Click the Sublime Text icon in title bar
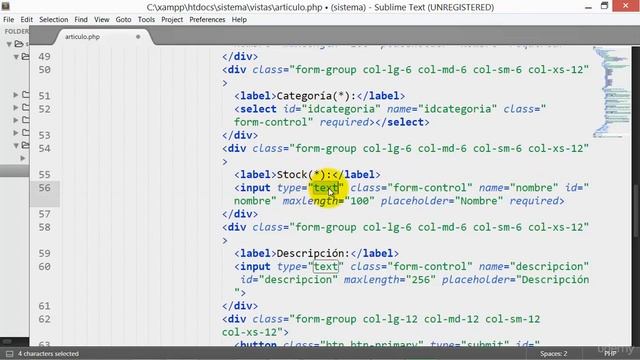640x360 pixels. point(6,6)
